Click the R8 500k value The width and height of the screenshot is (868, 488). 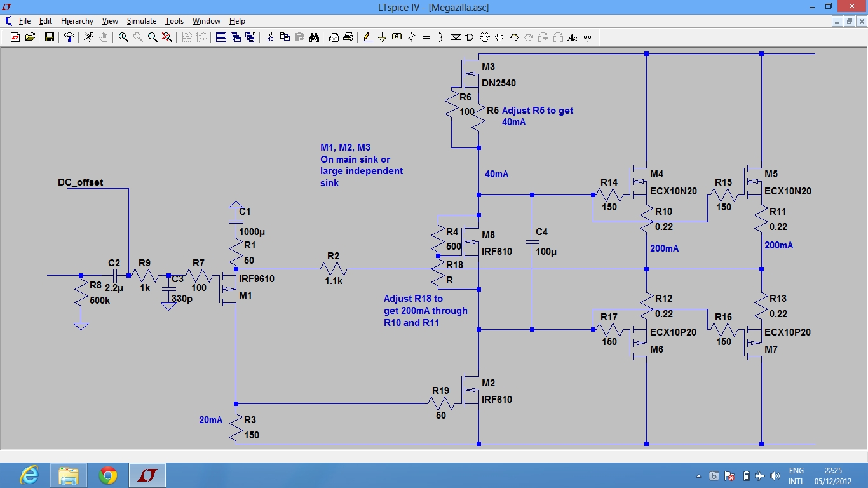pyautogui.click(x=100, y=301)
